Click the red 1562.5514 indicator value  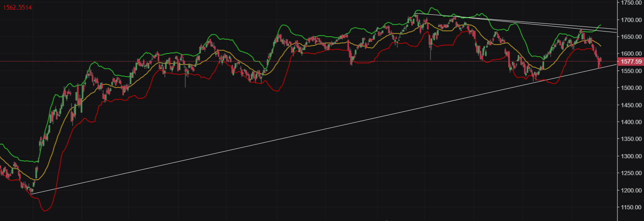pyautogui.click(x=18, y=8)
